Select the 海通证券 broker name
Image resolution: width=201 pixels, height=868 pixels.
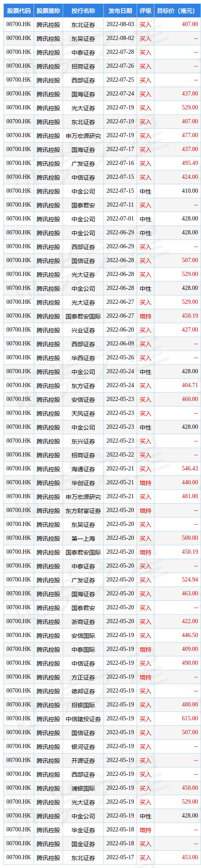(x=83, y=469)
